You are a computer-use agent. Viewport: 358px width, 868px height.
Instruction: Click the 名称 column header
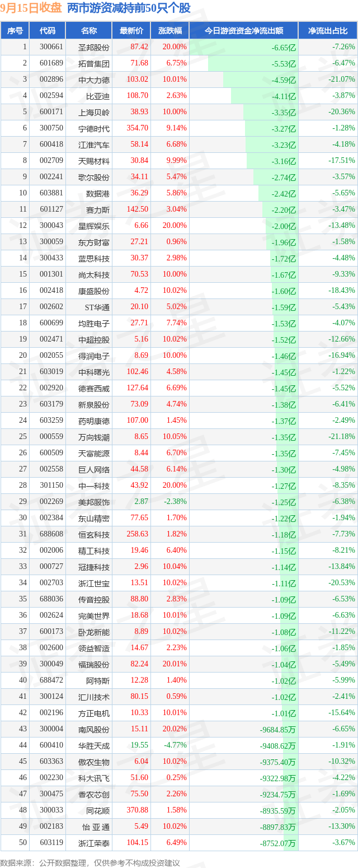click(x=89, y=31)
